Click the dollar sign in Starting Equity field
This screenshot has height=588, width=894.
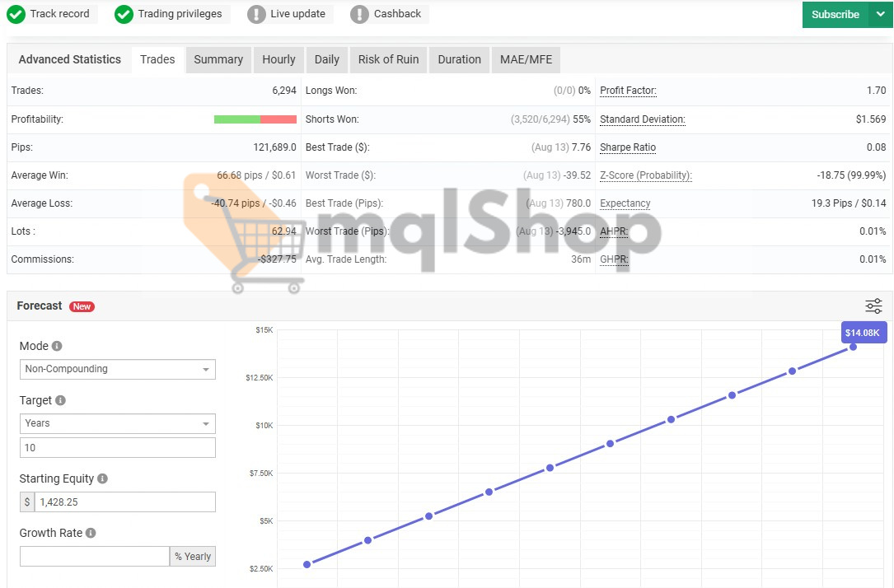click(x=27, y=502)
